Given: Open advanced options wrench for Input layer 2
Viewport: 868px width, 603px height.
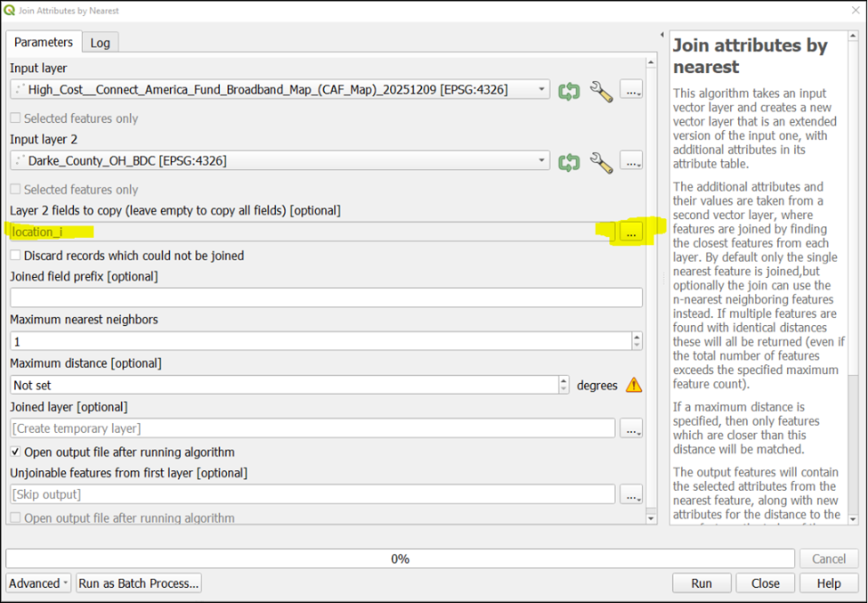Looking at the screenshot, I should tap(601, 161).
